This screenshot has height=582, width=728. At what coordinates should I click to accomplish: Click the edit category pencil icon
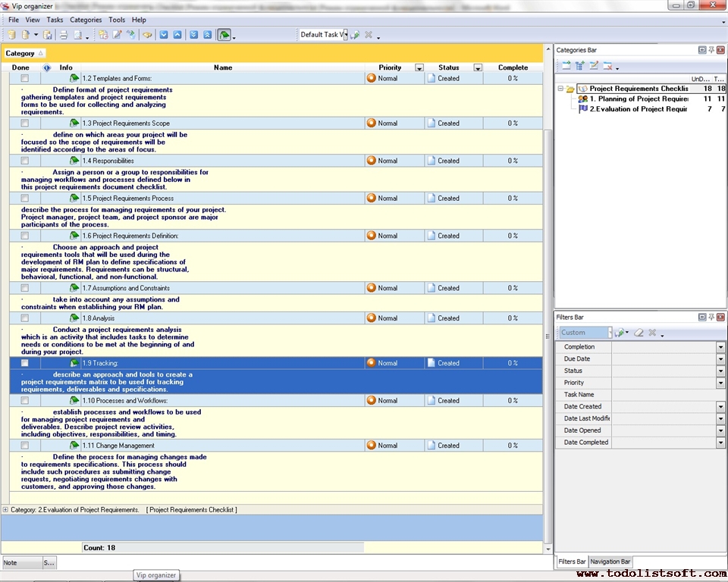click(593, 66)
